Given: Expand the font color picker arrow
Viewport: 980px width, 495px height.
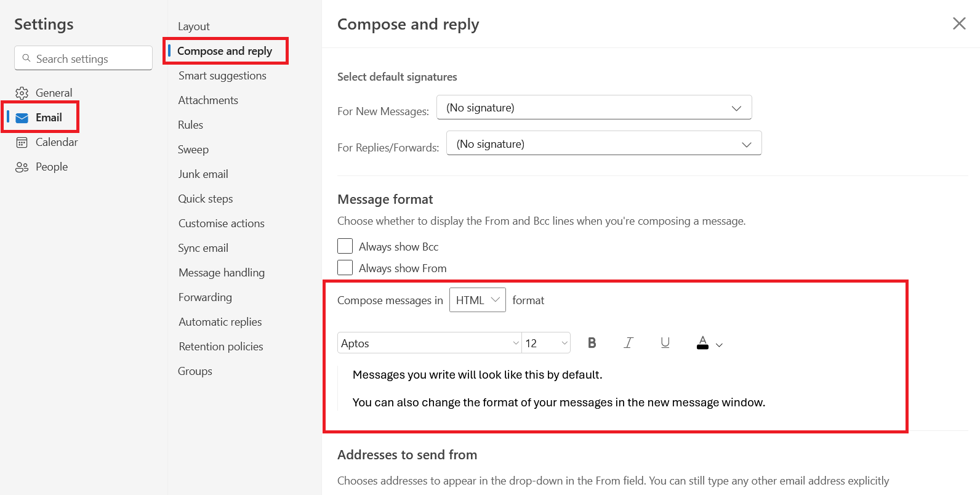Looking at the screenshot, I should click(719, 345).
